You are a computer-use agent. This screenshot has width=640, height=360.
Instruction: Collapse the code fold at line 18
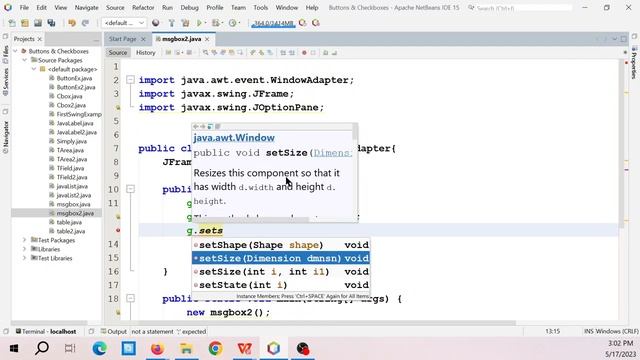pyautogui.click(x=130, y=298)
